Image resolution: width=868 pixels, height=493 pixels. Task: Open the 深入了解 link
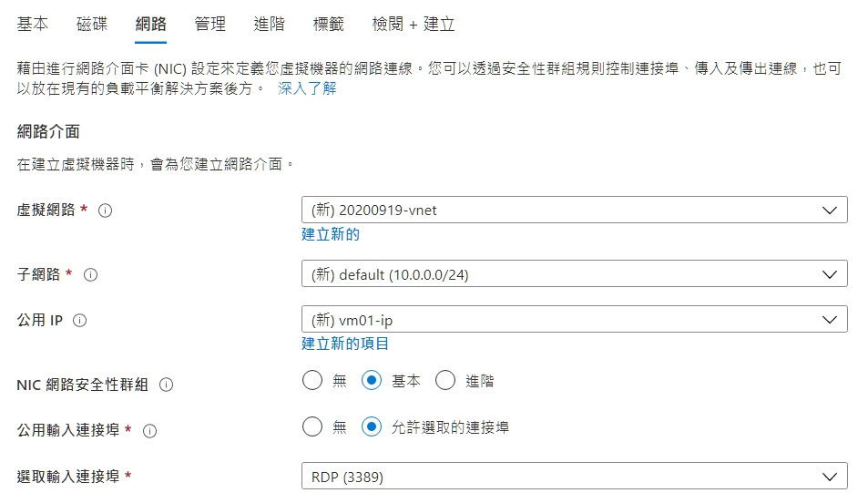307,88
